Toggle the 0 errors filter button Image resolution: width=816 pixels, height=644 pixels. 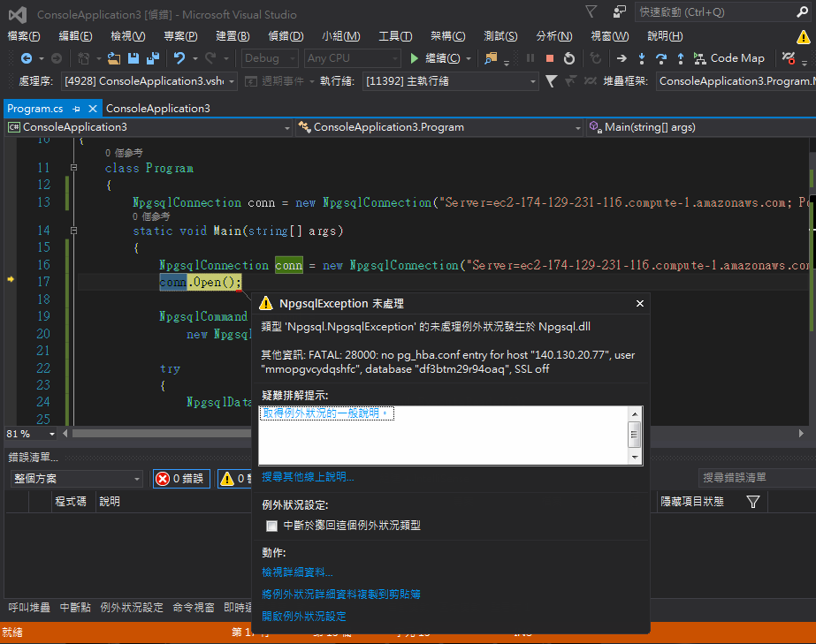(x=181, y=479)
